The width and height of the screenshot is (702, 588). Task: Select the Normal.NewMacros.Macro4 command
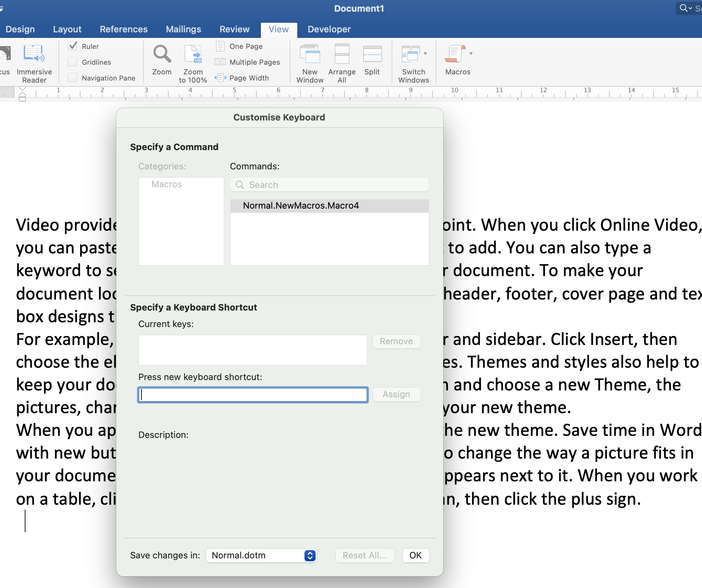pyautogui.click(x=301, y=206)
